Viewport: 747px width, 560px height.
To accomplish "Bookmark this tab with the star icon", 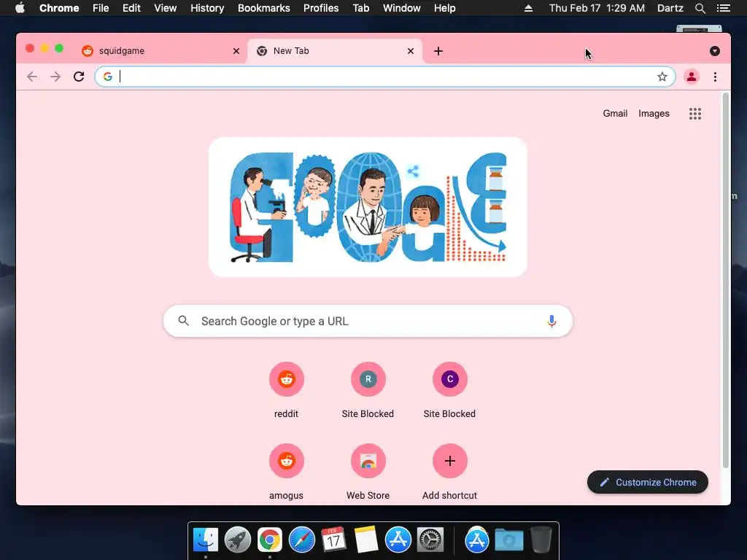I will click(662, 77).
